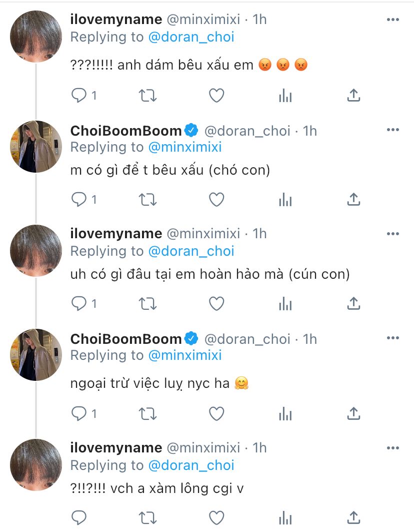This screenshot has height=532, width=414.
Task: Open more options on first ilovemyname tweet
Action: coord(393,20)
